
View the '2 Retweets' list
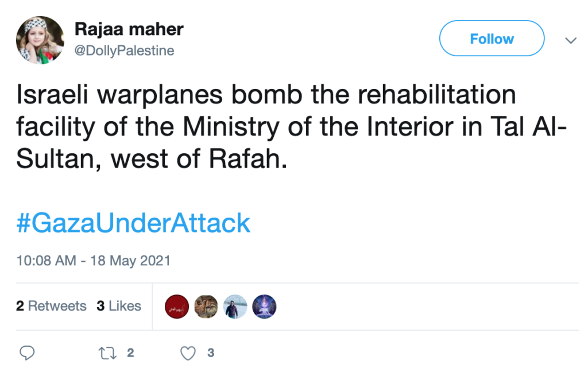coord(51,306)
